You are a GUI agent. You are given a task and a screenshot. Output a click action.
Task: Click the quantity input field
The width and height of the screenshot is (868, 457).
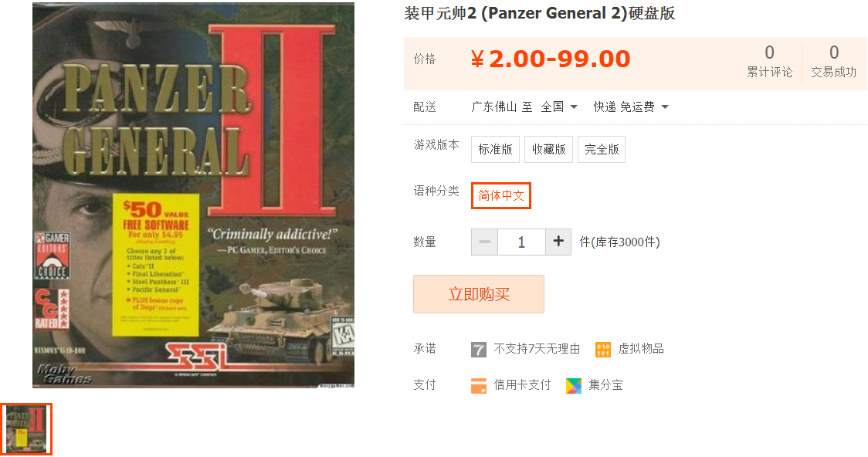[521, 242]
